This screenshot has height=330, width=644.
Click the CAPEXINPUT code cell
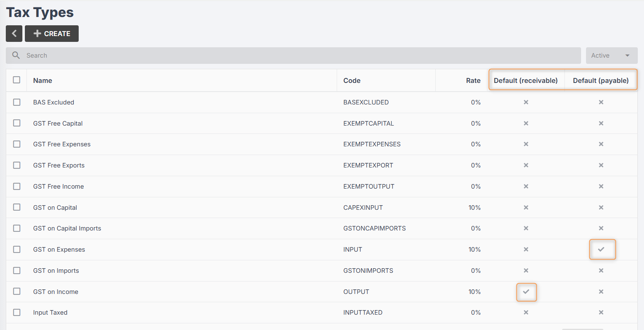tap(363, 207)
